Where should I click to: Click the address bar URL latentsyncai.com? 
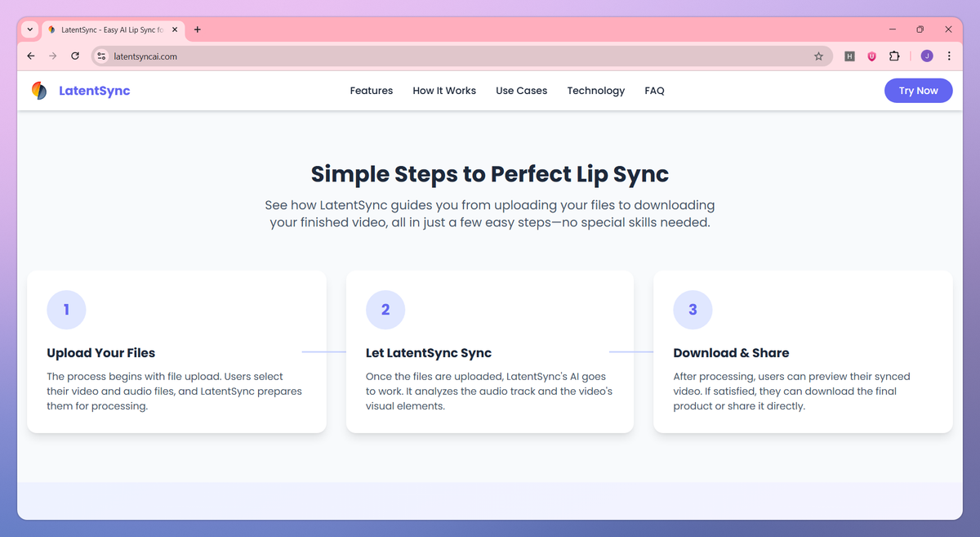coord(145,56)
